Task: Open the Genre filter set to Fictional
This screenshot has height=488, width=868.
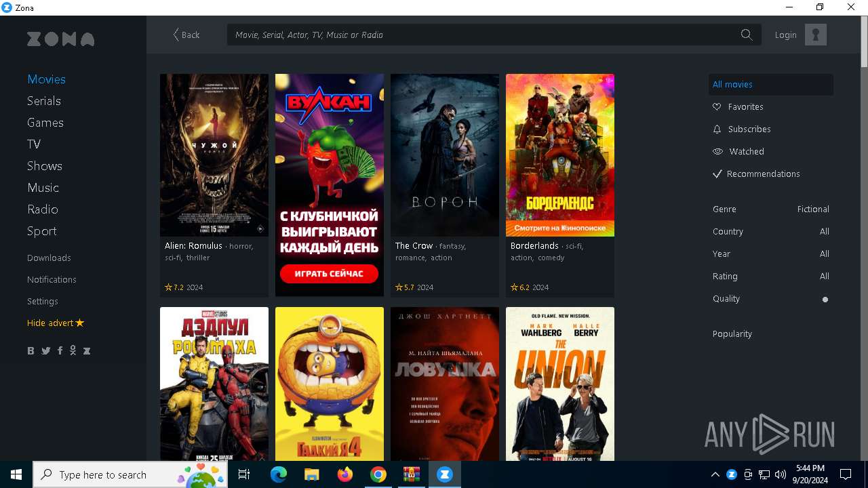Action: tap(771, 209)
